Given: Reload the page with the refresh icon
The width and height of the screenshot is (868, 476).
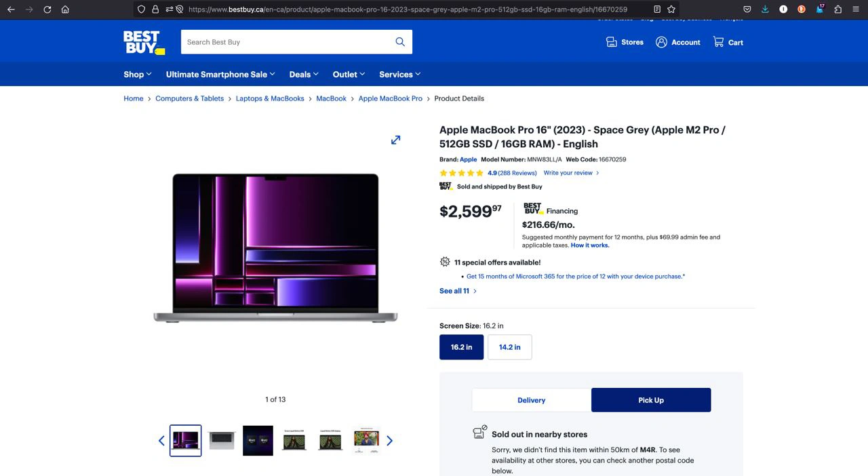Looking at the screenshot, I should [x=47, y=9].
